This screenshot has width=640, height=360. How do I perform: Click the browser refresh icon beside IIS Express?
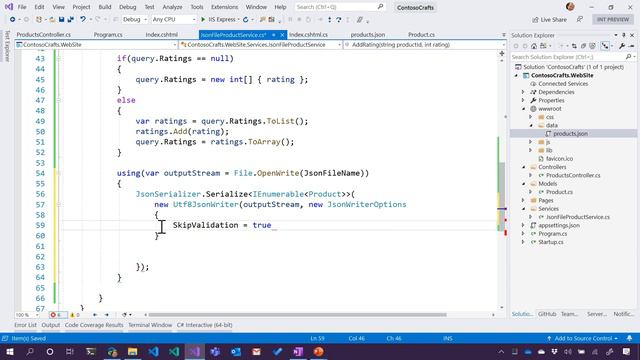pos(245,19)
